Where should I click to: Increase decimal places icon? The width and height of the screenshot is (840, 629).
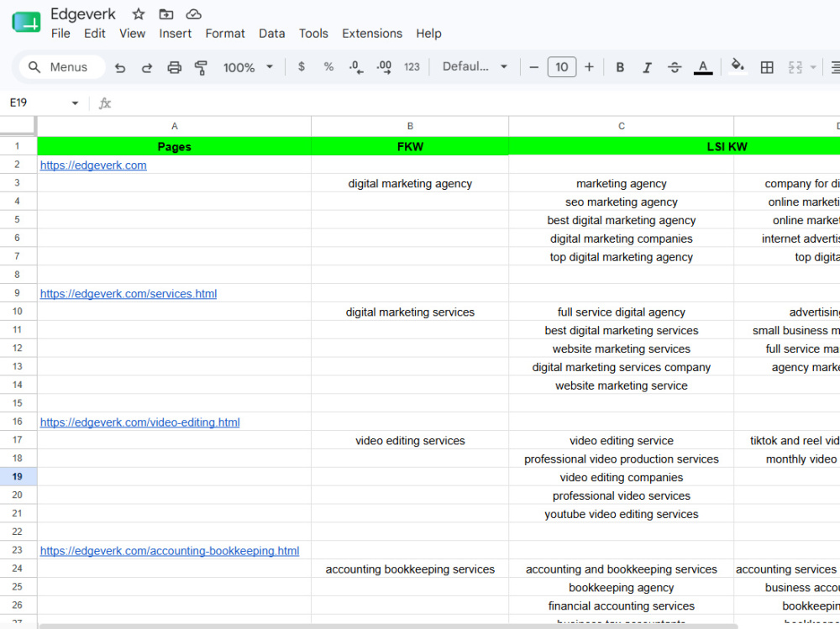point(384,67)
